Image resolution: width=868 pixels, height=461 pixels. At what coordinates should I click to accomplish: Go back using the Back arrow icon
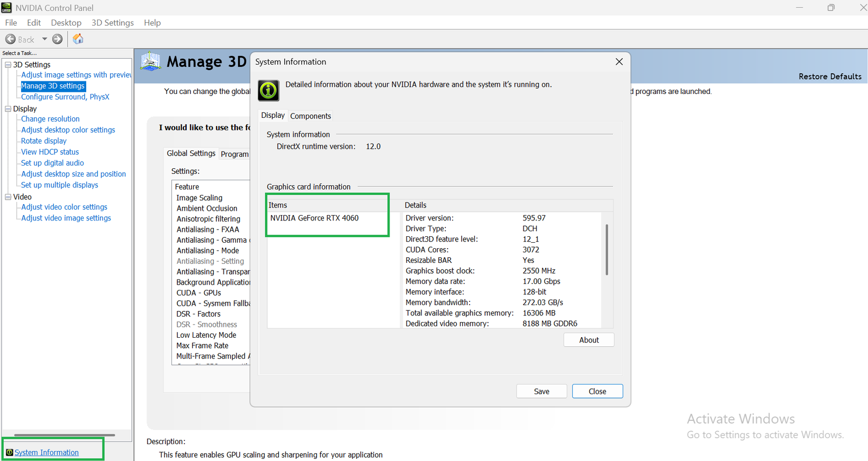click(x=10, y=39)
